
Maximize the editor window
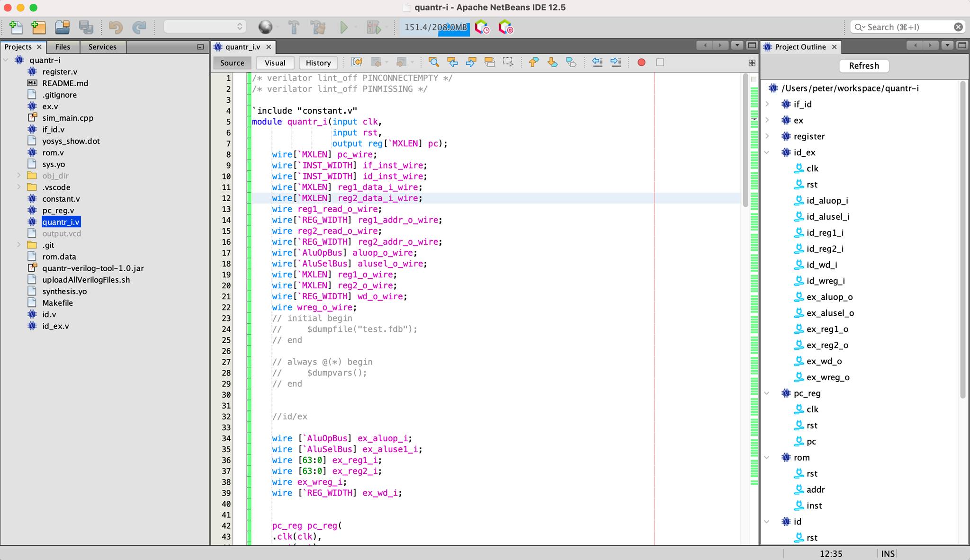tap(752, 45)
